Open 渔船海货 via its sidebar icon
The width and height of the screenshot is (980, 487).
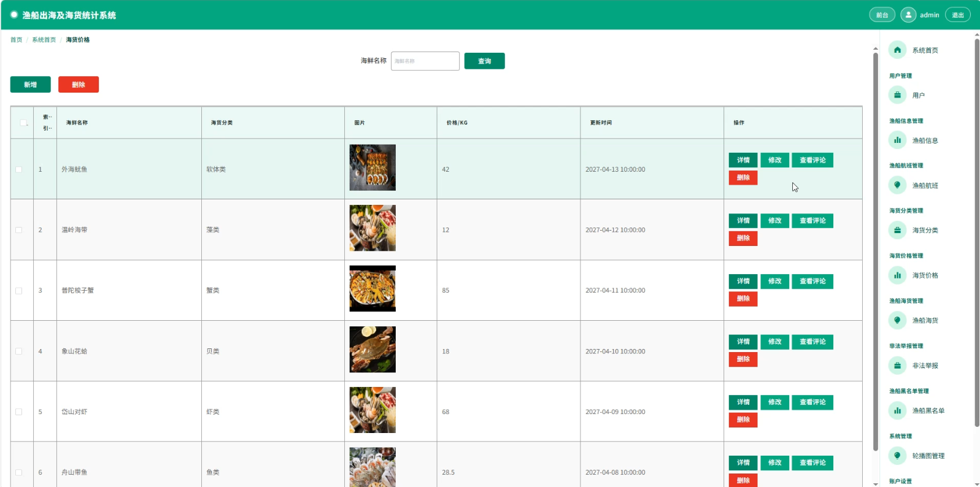click(x=897, y=320)
